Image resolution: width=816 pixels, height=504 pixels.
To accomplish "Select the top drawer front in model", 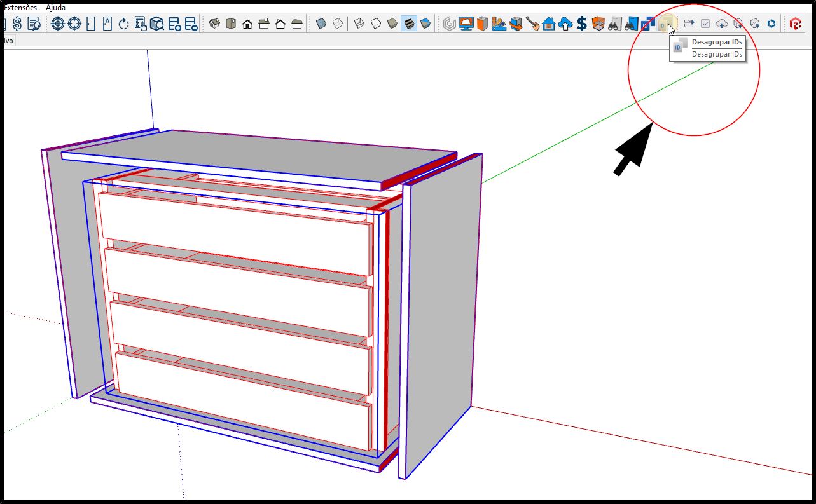I will click(x=235, y=233).
